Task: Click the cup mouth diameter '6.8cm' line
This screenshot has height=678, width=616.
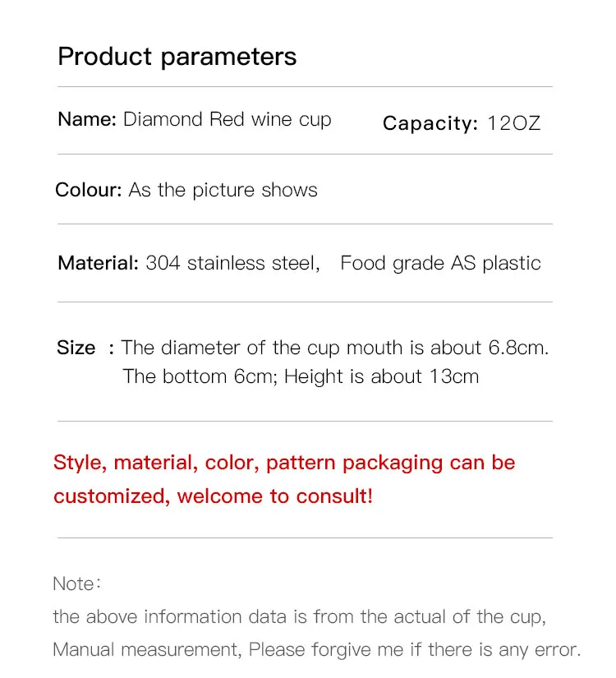Action: 335,348
